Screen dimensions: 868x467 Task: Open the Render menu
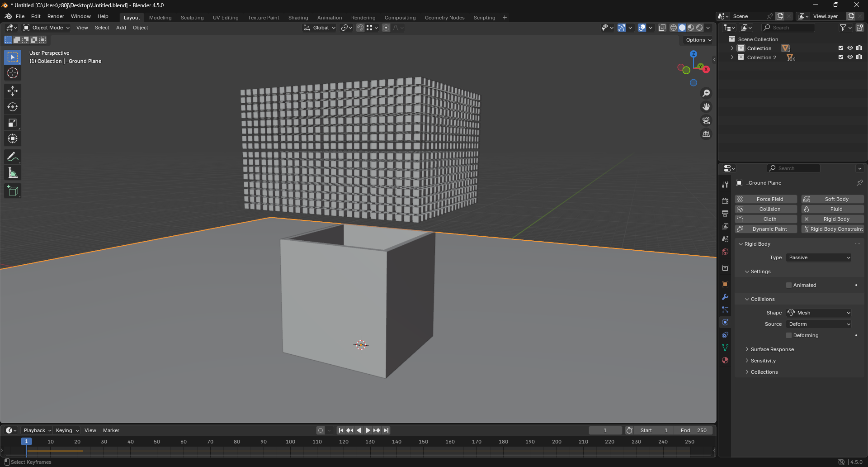(x=56, y=16)
